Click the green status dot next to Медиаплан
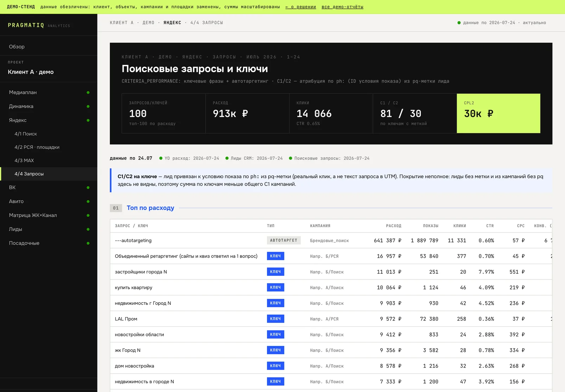 pos(88,92)
